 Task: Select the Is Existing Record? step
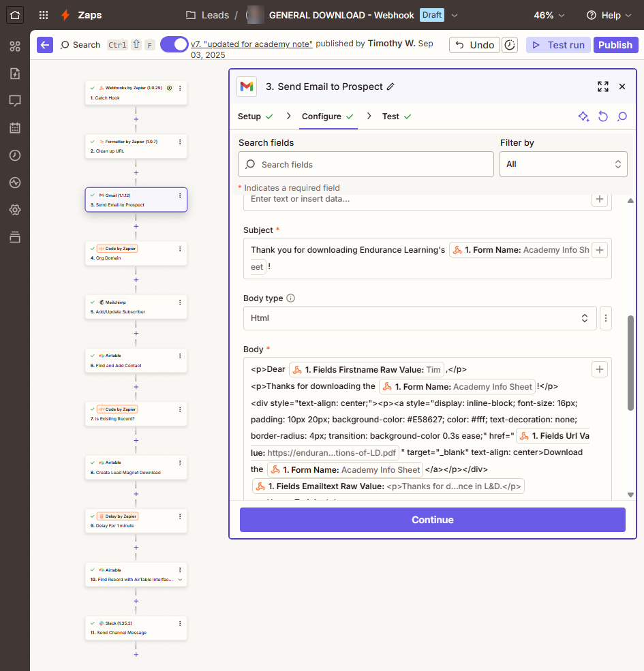coord(136,413)
